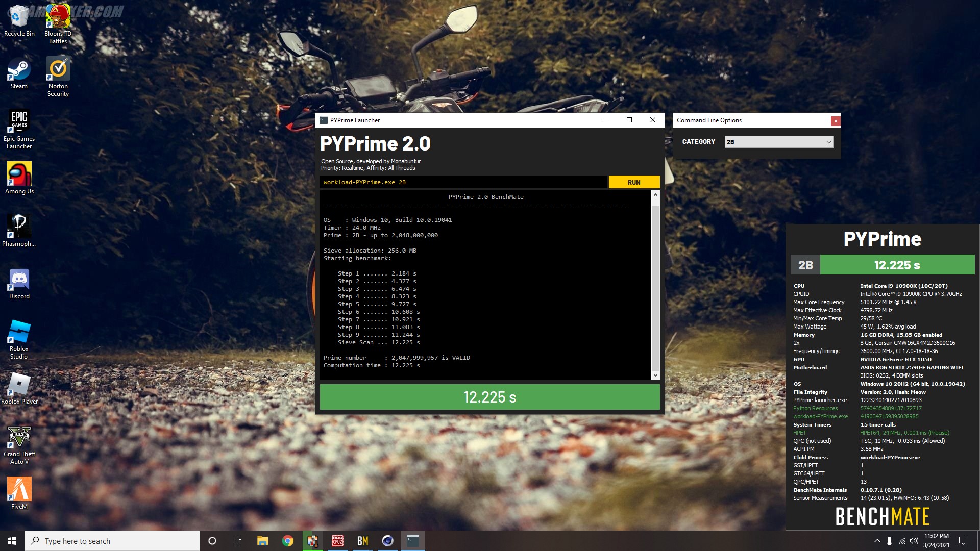Viewport: 980px width, 551px height.
Task: Click the Intel Core i9-10900K CPU value
Action: [904, 286]
